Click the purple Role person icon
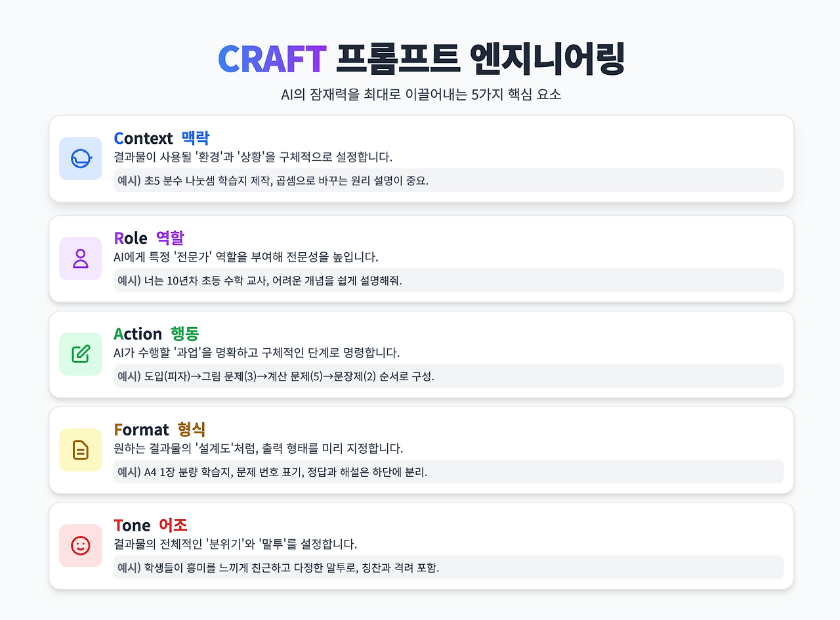 click(x=81, y=258)
